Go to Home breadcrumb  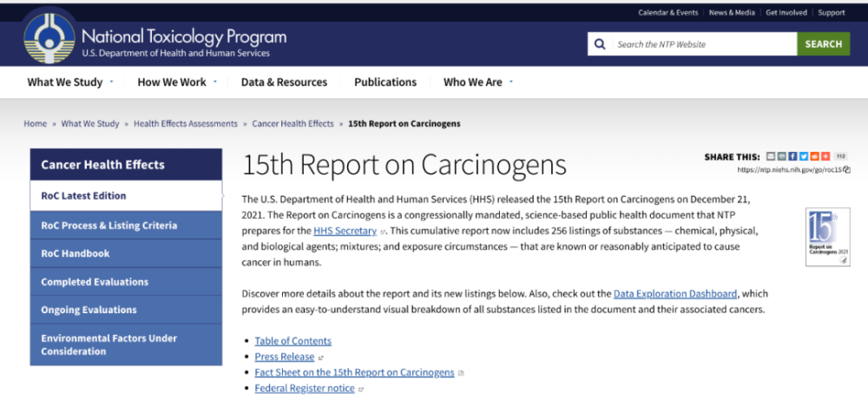(35, 123)
